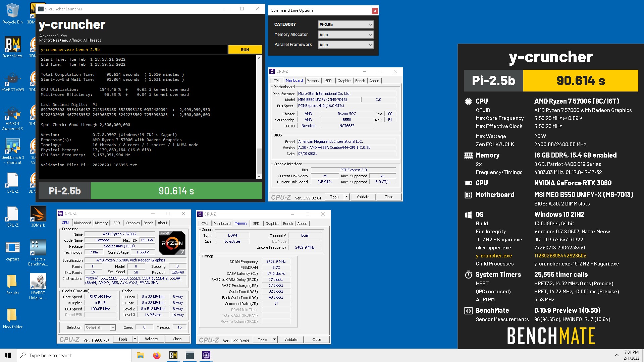Expand Tools dropdown arrow in Mainboard CPU-Z
644x362 pixels.
[x=346, y=197]
